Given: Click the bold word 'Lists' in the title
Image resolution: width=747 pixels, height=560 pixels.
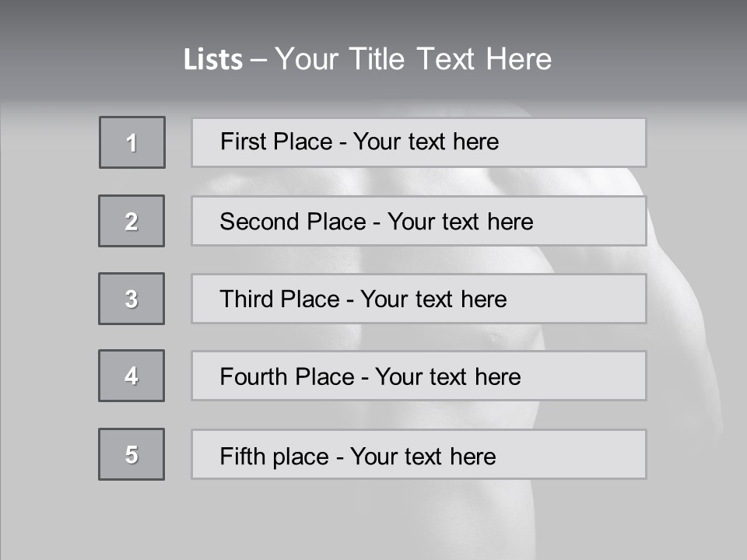Looking at the screenshot, I should point(213,60).
